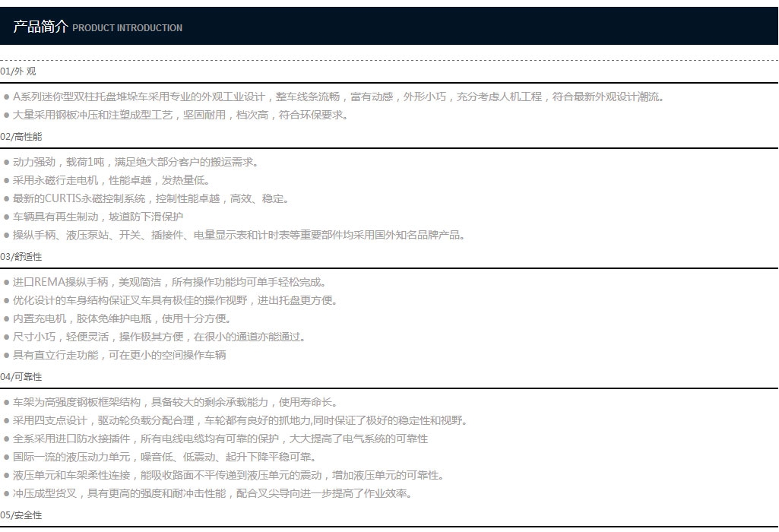Select the 02/高性能 section heading
The image size is (779, 532).
coord(21,137)
